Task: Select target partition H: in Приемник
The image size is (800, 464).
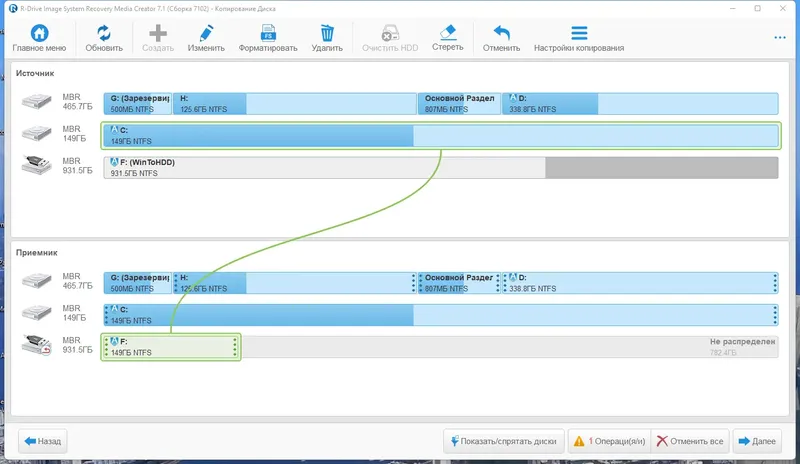Action: coord(294,283)
